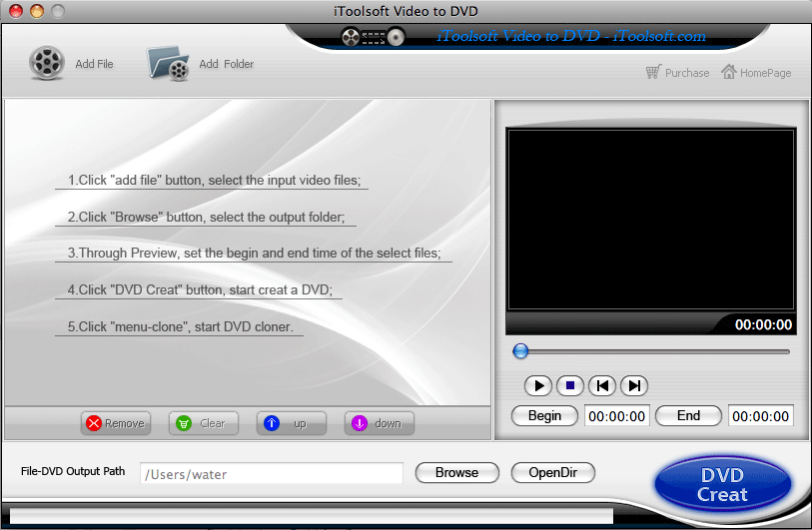Clear all files from the list
This screenshot has width=812, height=530.
coord(203,423)
